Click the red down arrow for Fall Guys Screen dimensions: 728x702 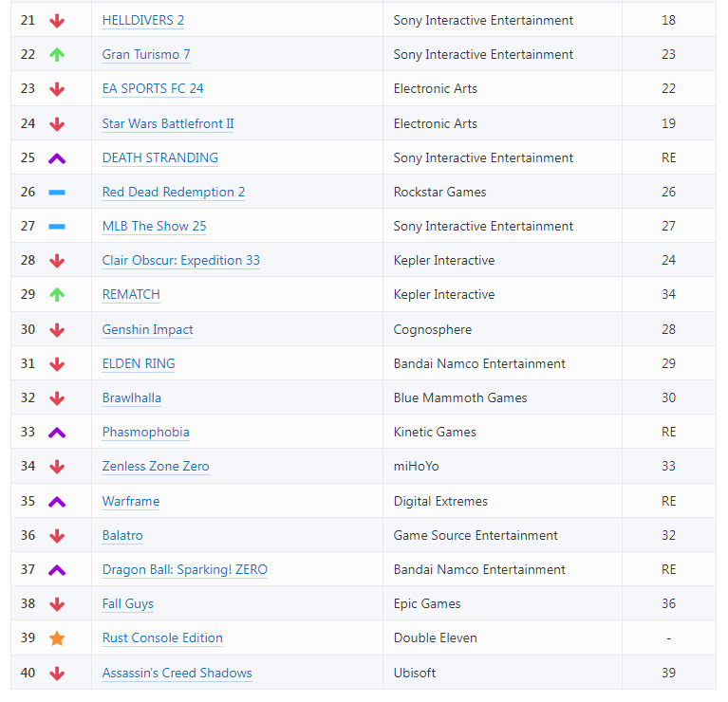(57, 604)
